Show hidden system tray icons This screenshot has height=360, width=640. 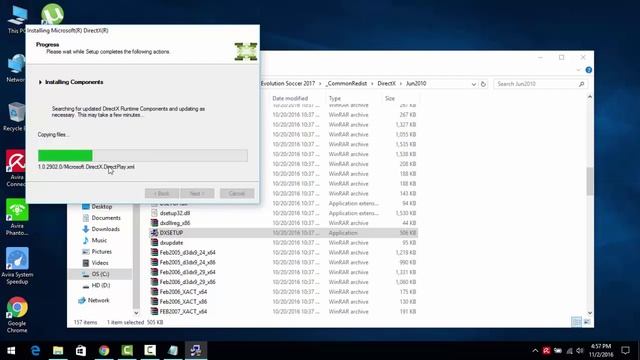pos(535,350)
